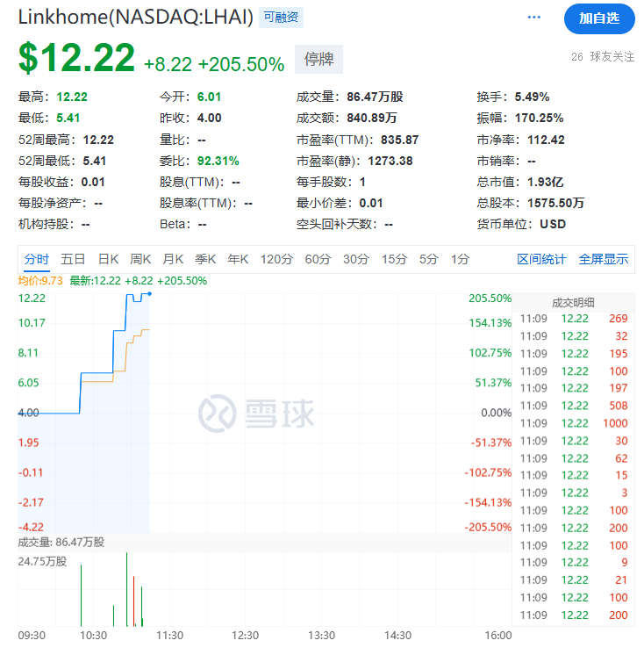
Task: Click the 26 球友关注 followers text
Action: [603, 57]
